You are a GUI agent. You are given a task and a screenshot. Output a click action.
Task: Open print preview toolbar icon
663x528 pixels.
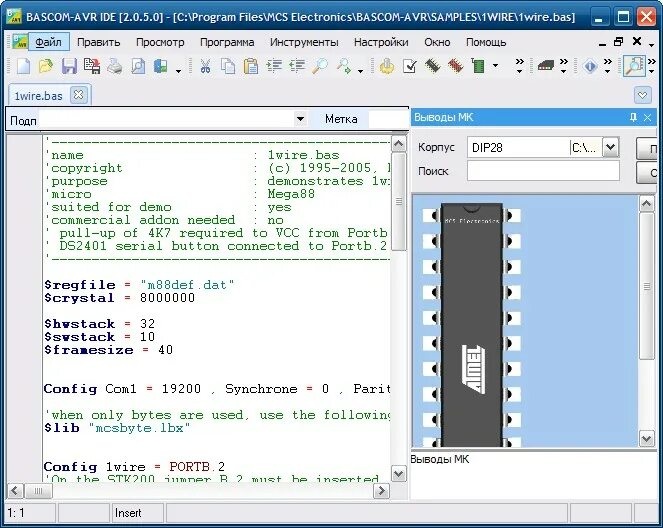tap(138, 66)
